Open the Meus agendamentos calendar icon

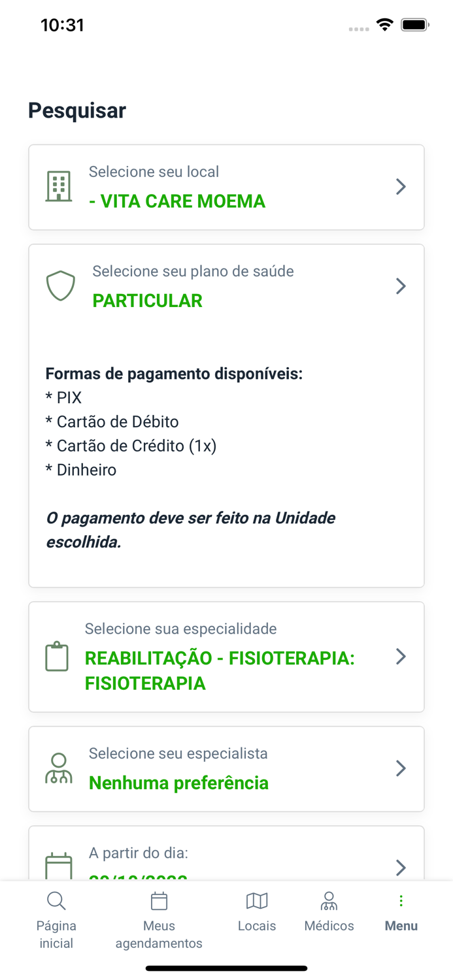click(159, 900)
